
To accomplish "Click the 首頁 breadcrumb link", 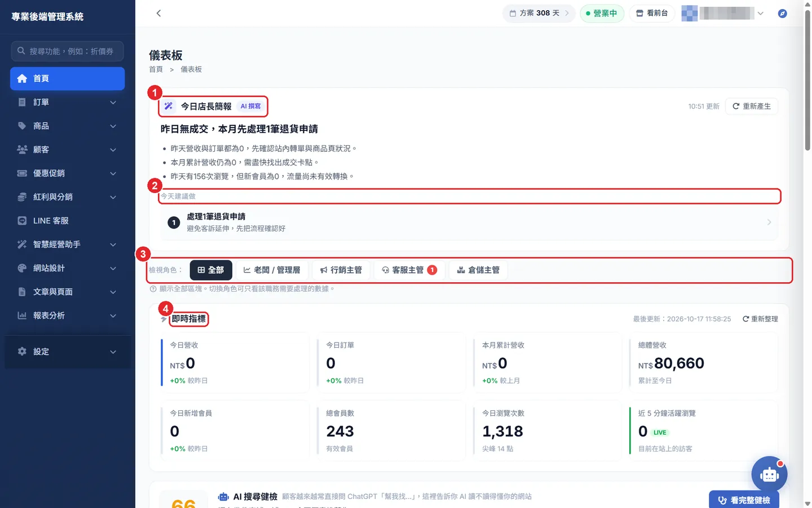I will [x=156, y=69].
